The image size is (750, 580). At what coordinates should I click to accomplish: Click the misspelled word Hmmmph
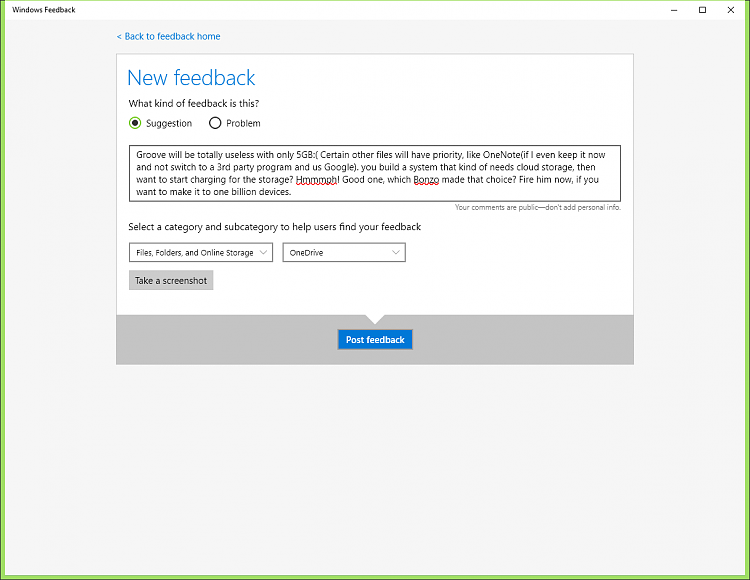316,180
